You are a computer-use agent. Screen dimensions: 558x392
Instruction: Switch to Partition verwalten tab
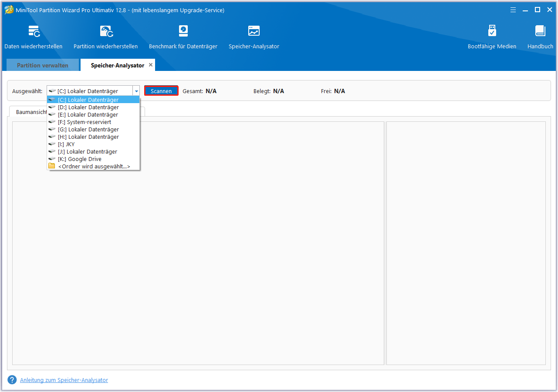click(x=43, y=65)
